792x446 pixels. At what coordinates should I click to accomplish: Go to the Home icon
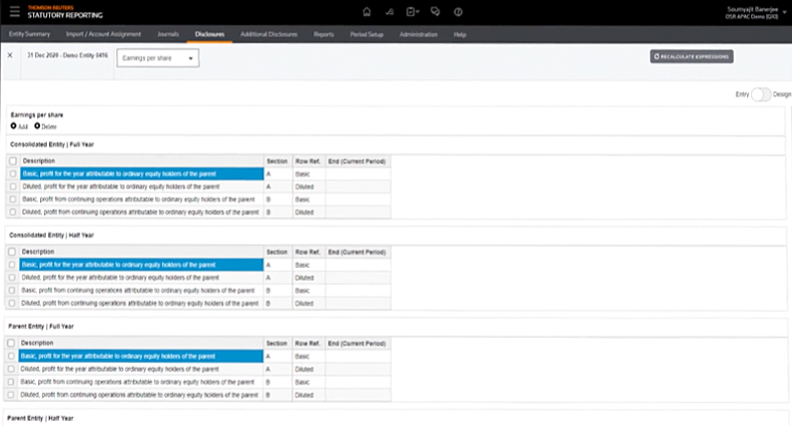point(366,13)
